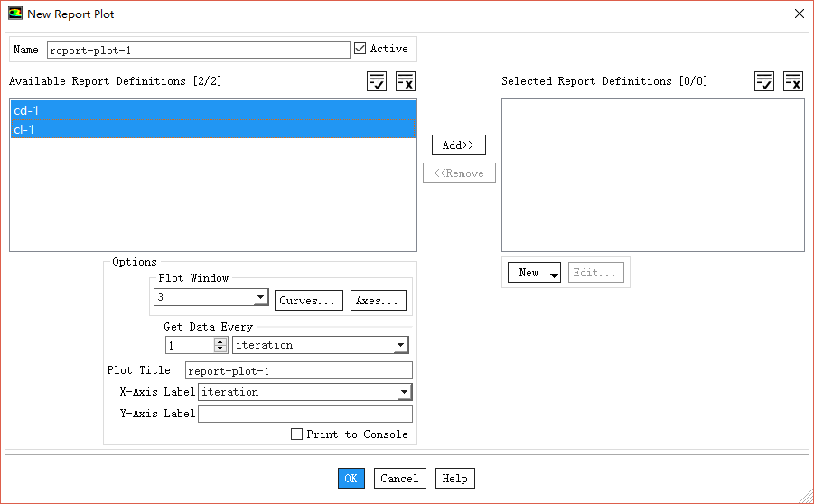Deselect all available report definitions icon
The width and height of the screenshot is (814, 504).
[x=406, y=82]
